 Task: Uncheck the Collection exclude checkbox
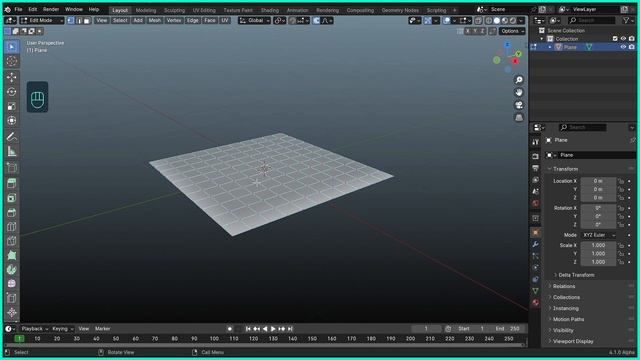[x=615, y=39]
